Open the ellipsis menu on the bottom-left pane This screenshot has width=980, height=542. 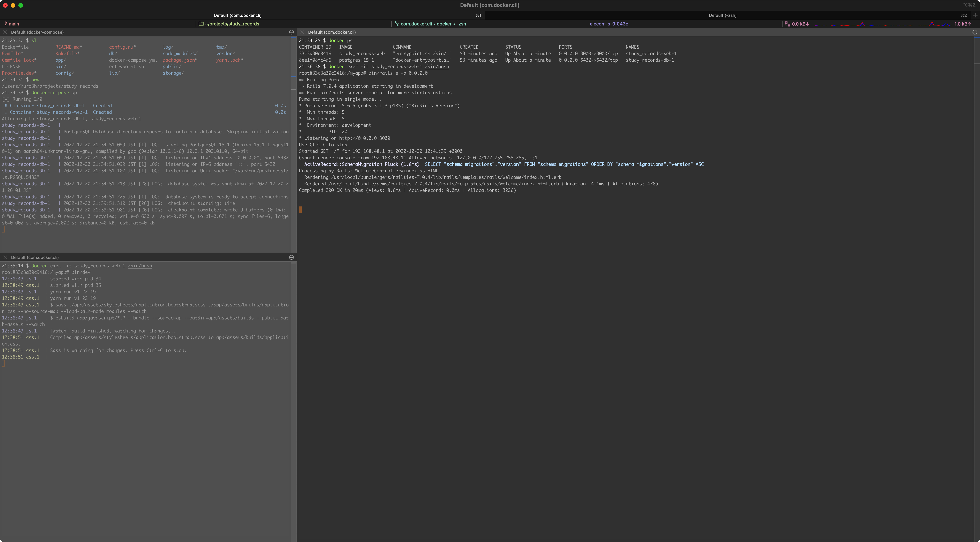tap(291, 257)
